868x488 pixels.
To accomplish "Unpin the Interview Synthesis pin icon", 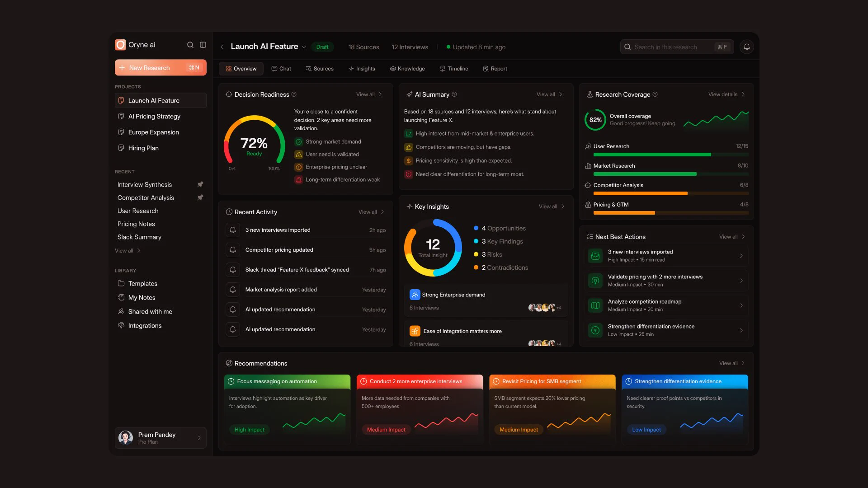I will (x=200, y=184).
